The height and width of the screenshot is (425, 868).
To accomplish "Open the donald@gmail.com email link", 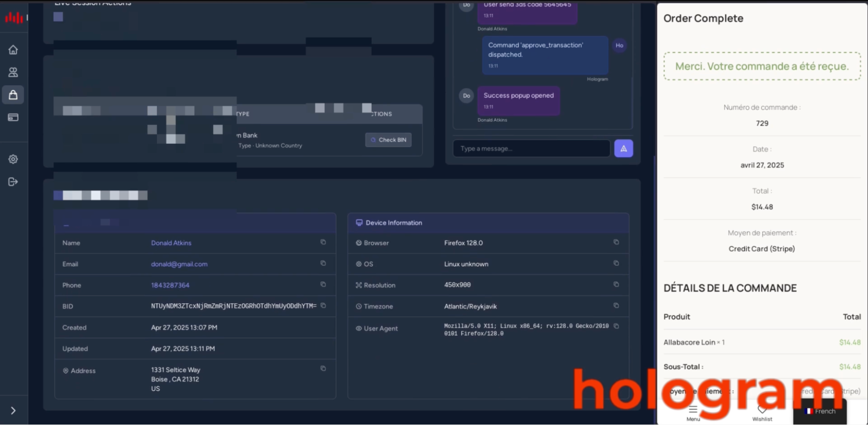I will (x=179, y=264).
